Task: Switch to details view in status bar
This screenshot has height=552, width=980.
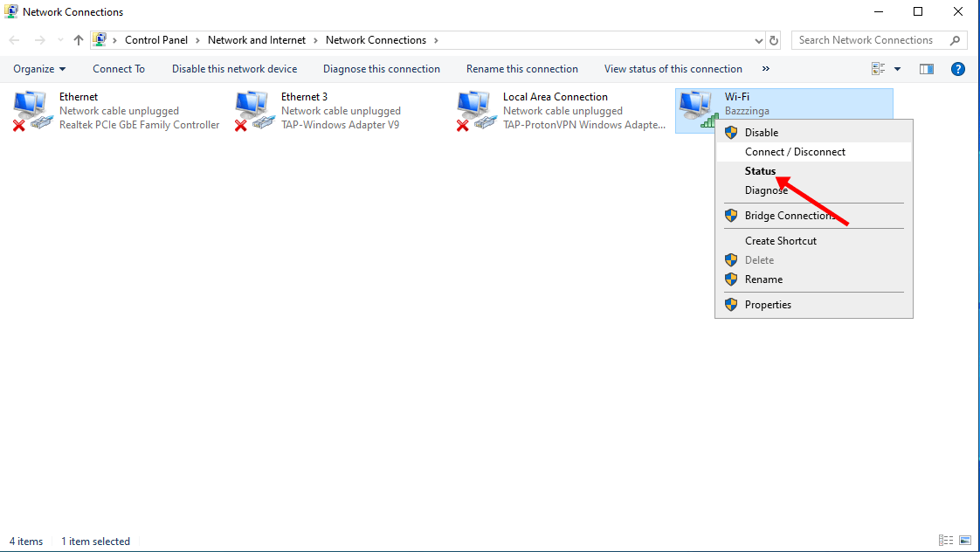Action: pyautogui.click(x=946, y=542)
